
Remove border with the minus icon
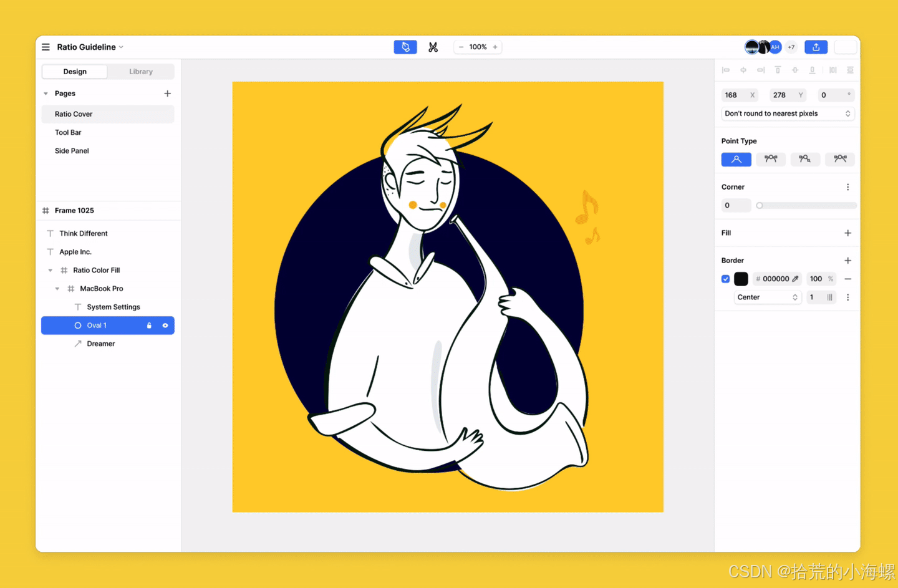(x=847, y=279)
